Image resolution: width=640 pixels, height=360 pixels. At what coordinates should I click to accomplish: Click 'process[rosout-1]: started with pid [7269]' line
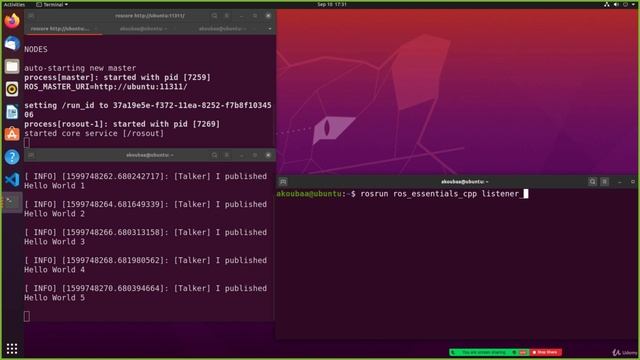pyautogui.click(x=122, y=124)
